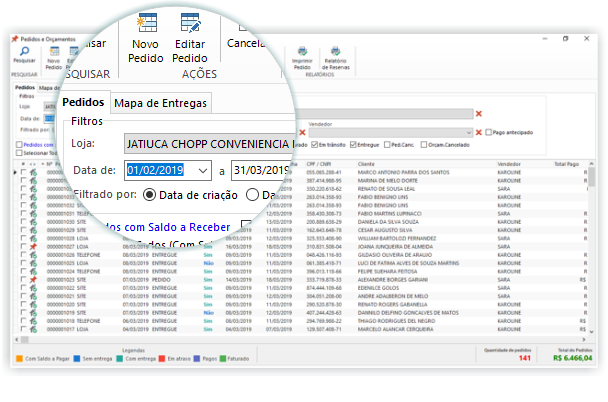Click the status icon of order 0000001020
The height and width of the screenshot is (402, 608).
33,304
